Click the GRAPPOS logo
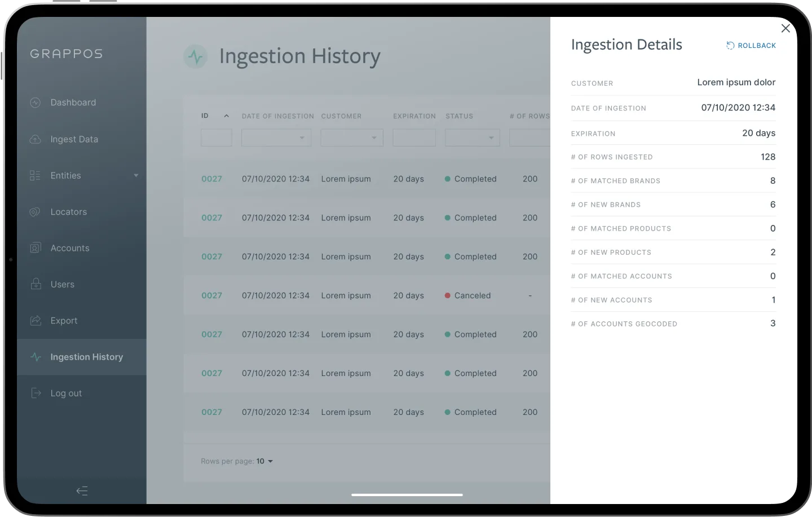The height and width of the screenshot is (517, 812). 67,54
